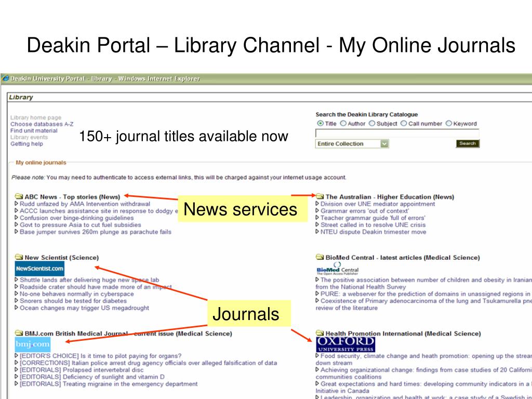Select the Author radio button
The image size is (532, 399).
pos(343,124)
